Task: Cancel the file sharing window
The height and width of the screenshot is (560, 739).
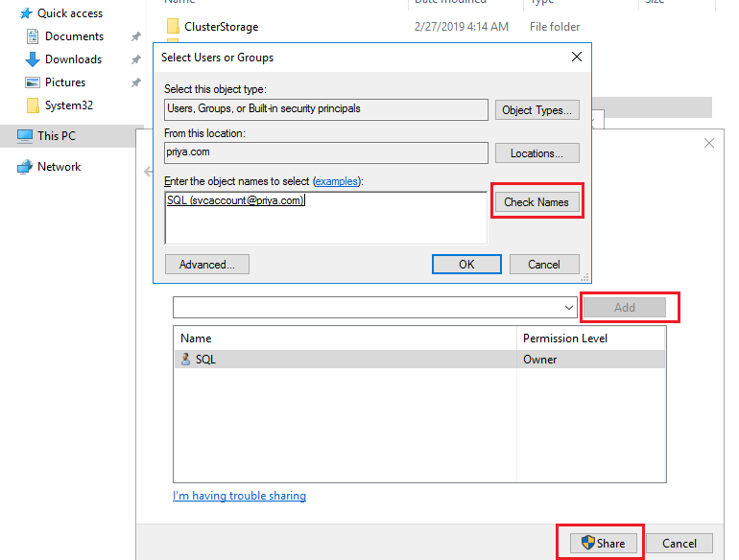Action: 679,543
